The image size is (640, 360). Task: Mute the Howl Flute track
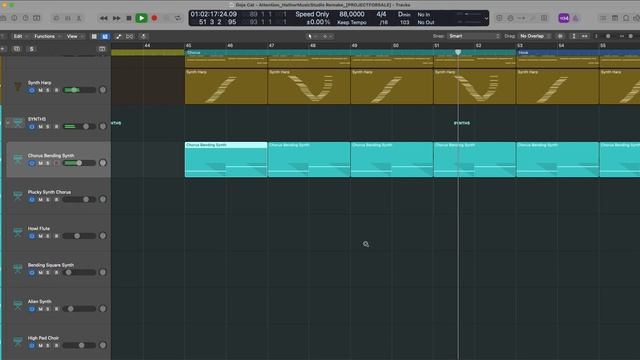pos(40,236)
